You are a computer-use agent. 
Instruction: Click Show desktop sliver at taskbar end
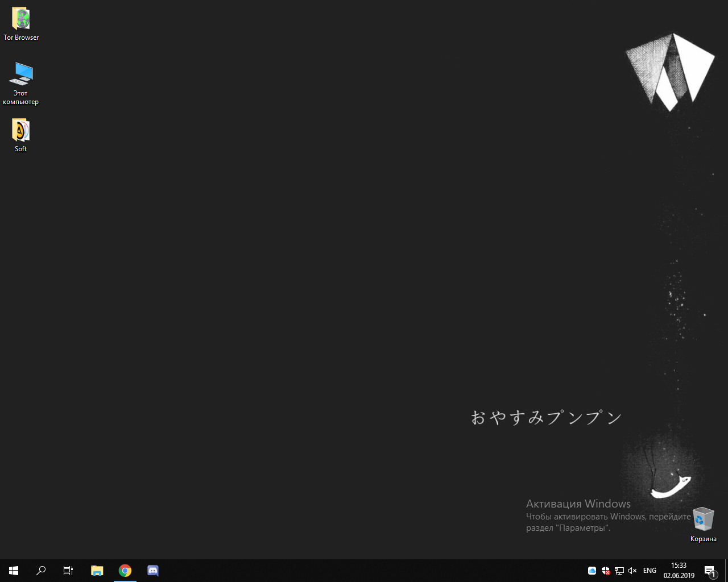point(726,571)
